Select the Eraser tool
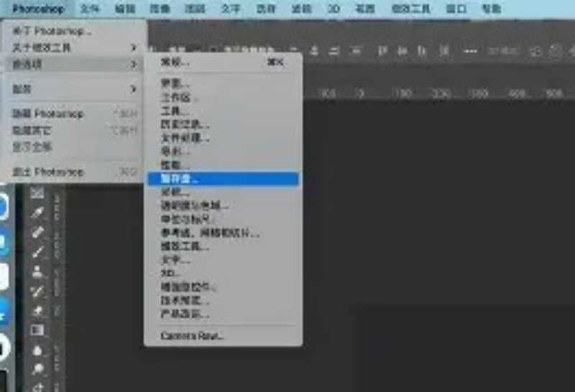Screen dimensions: 575x392 tap(37, 311)
